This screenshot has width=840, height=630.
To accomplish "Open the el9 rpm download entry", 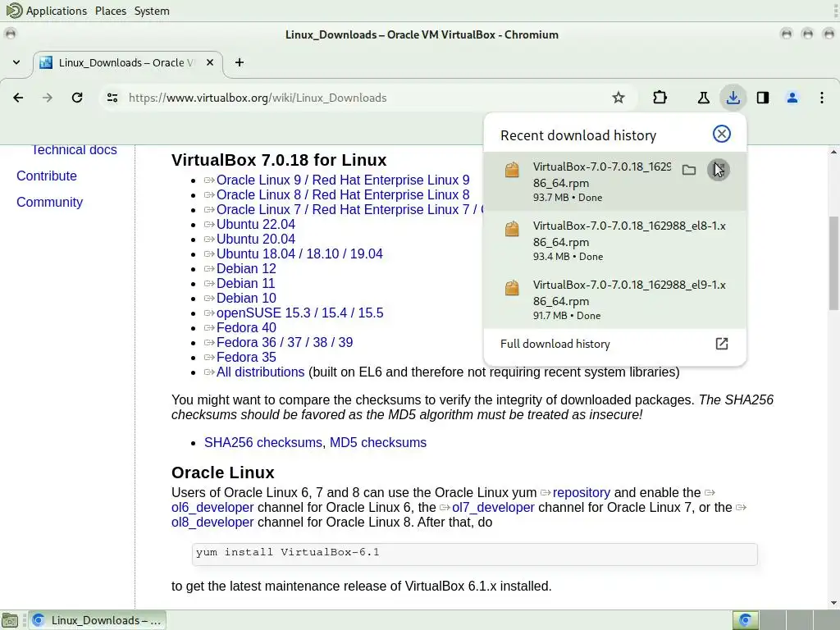I will (x=614, y=299).
